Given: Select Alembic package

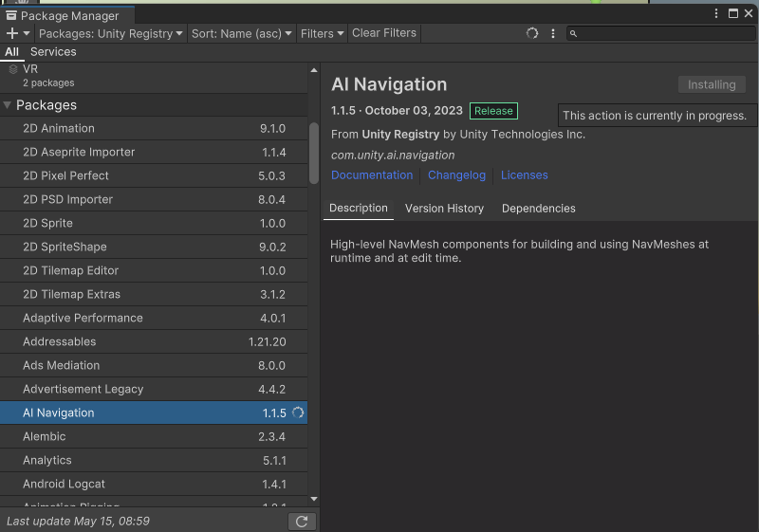Looking at the screenshot, I should [154, 436].
